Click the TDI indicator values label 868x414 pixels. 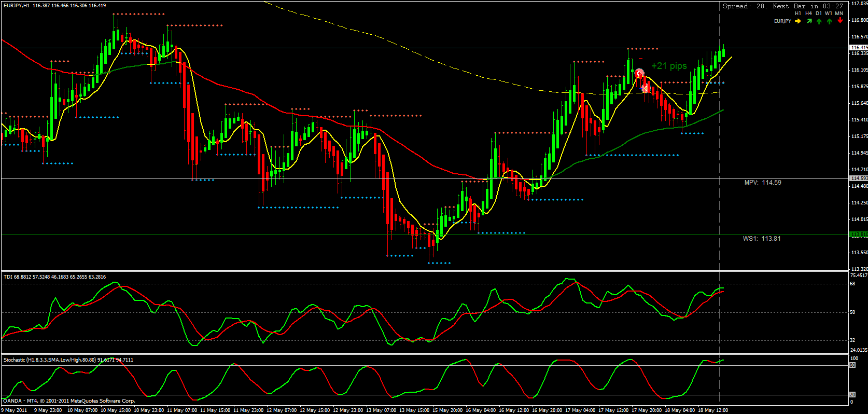(54, 277)
